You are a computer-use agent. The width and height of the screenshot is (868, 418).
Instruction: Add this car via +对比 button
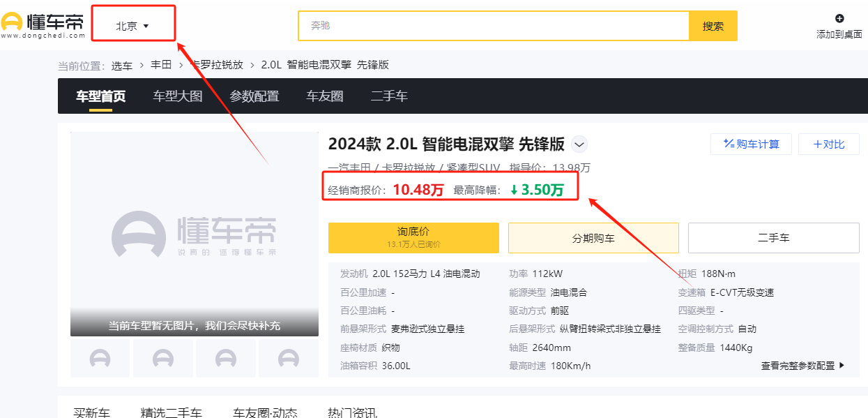coord(829,144)
